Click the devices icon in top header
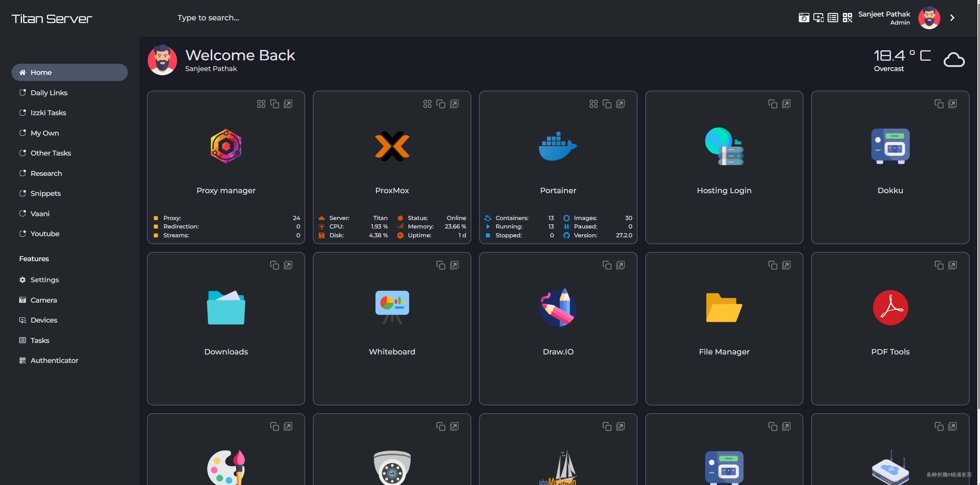This screenshot has width=980, height=485. [x=818, y=18]
